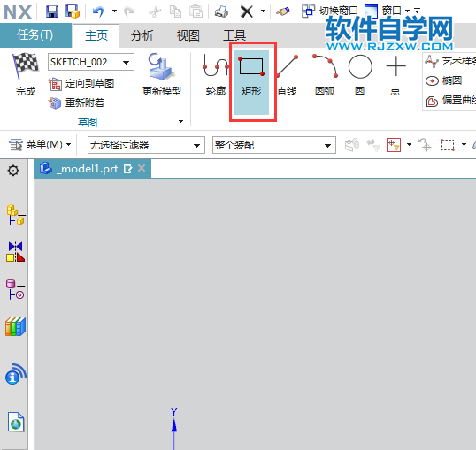This screenshot has width=476, height=450.
Task: Open the 整个装配 scope dropdown
Action: click(x=274, y=145)
